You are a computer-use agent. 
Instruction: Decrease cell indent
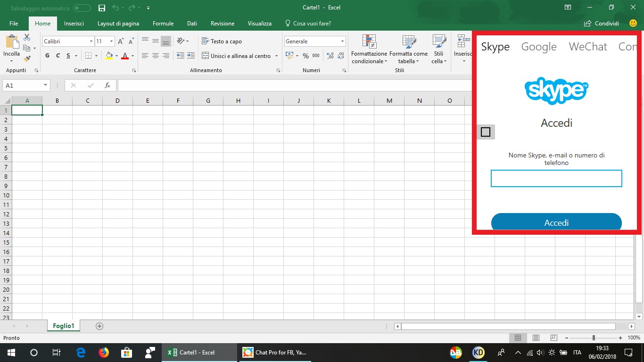coord(181,56)
